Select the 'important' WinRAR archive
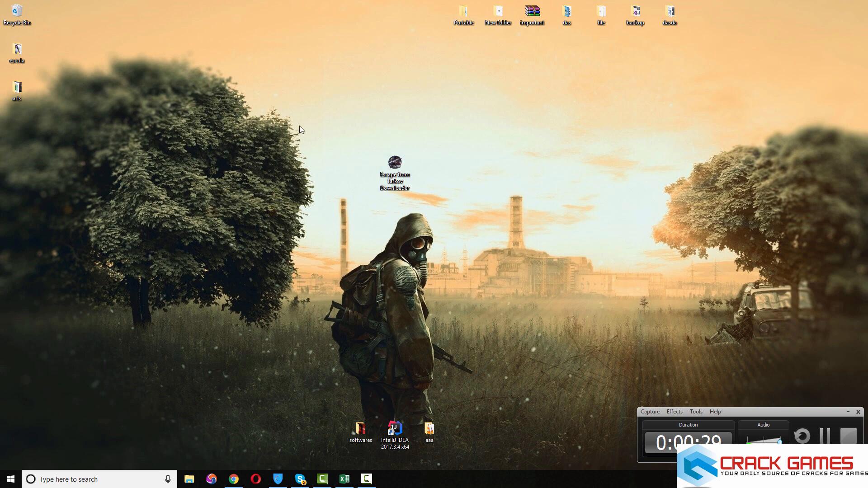 point(532,11)
